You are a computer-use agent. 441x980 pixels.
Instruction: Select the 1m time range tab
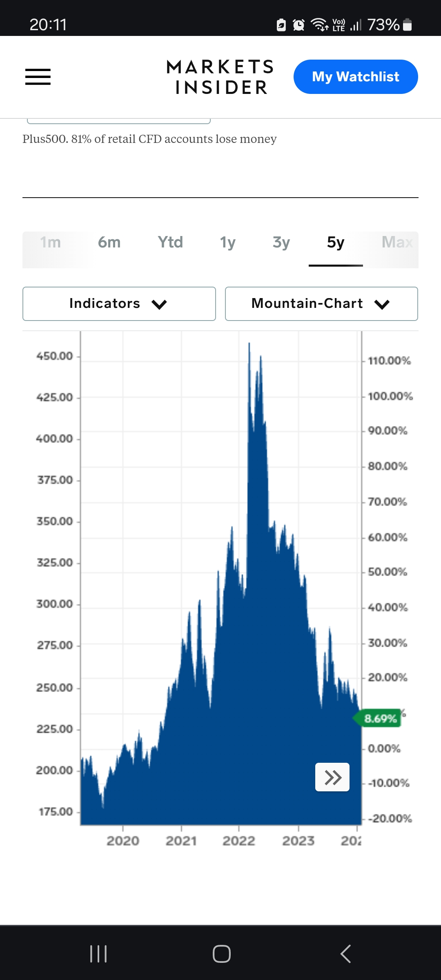[x=51, y=242]
